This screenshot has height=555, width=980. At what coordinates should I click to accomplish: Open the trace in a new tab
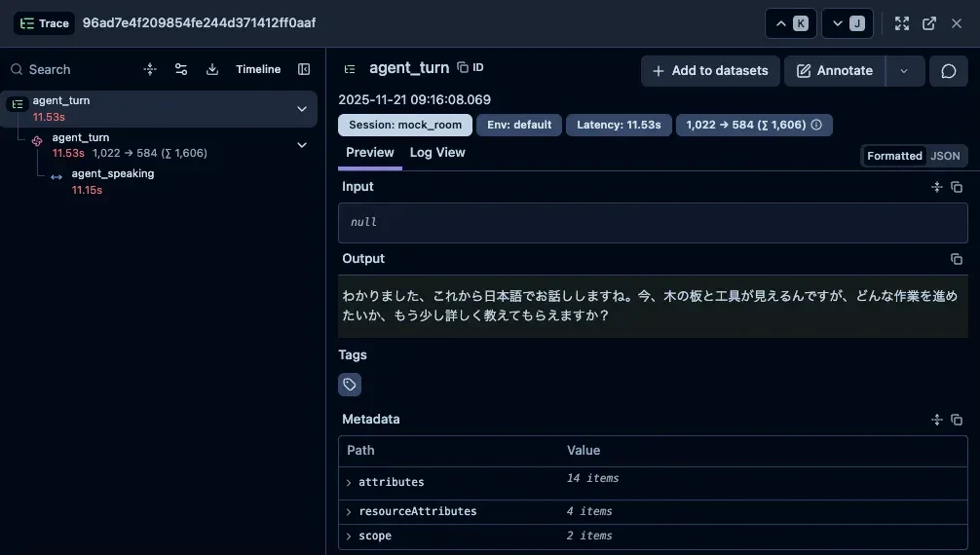(929, 23)
